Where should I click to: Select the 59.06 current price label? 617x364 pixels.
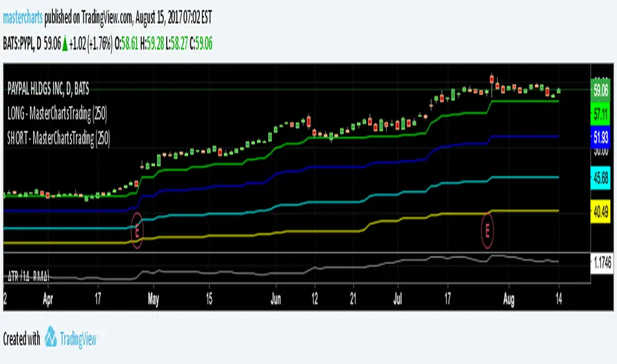coord(600,91)
